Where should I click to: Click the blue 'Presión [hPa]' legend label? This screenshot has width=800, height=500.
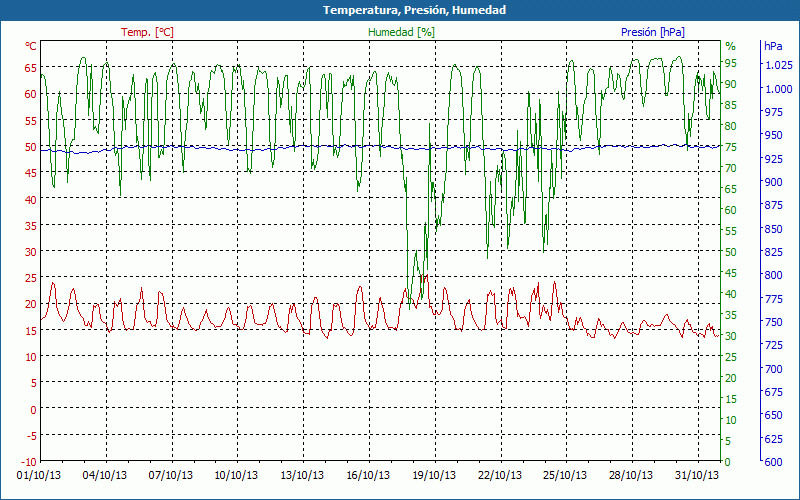pos(653,32)
